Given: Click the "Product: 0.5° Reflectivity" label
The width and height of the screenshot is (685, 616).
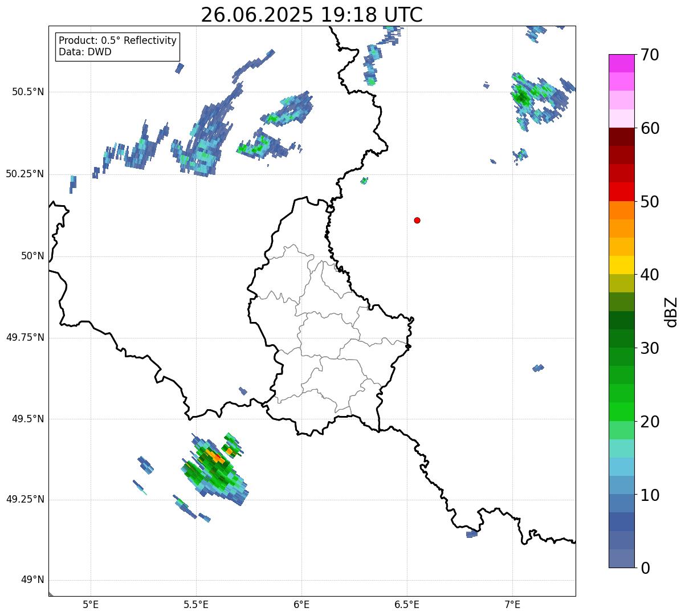Looking at the screenshot, I should point(117,40).
